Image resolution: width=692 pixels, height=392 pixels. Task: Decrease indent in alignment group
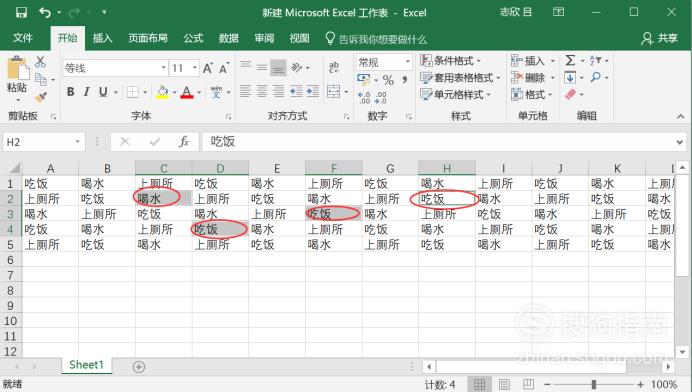tap(296, 91)
